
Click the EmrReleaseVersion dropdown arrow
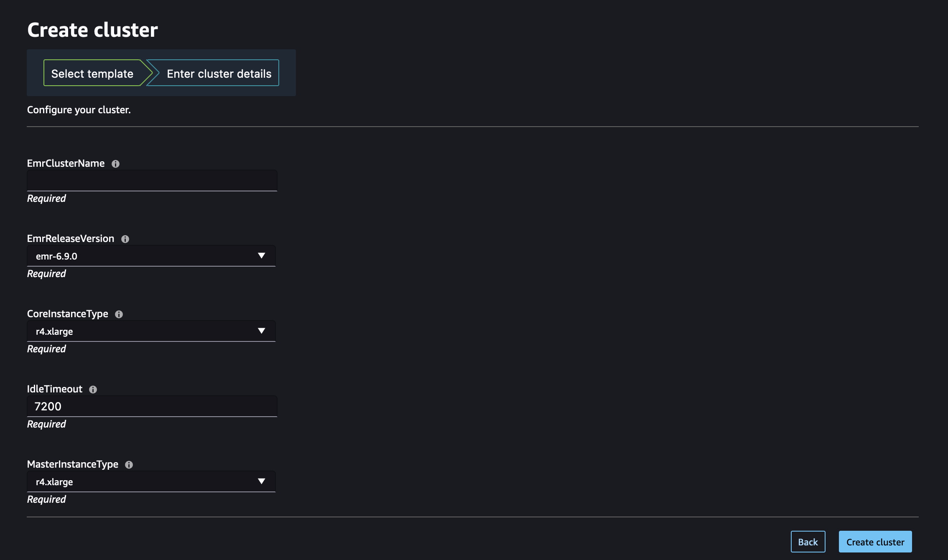(261, 255)
